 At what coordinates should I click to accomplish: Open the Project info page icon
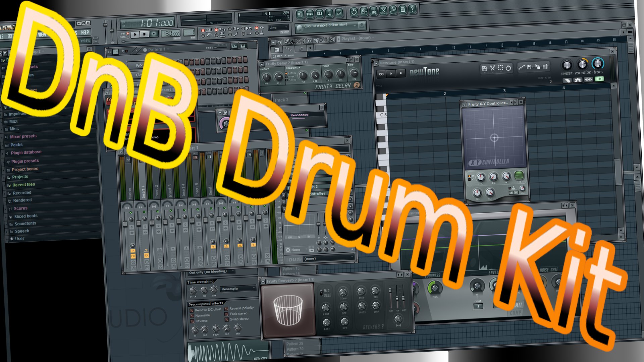[x=403, y=10]
